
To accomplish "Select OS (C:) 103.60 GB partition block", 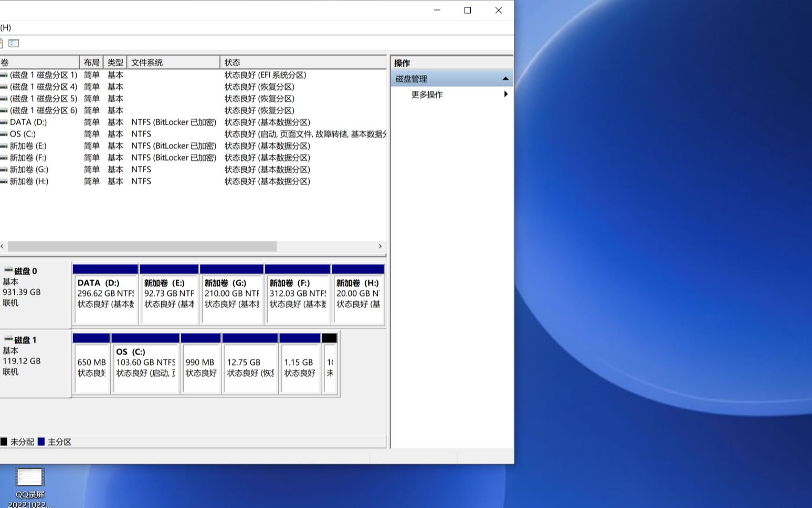I will (145, 364).
